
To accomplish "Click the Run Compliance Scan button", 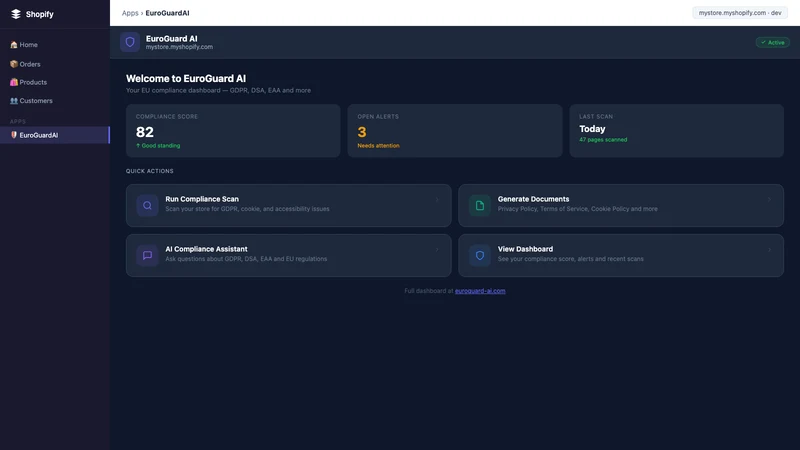I will tap(289, 205).
